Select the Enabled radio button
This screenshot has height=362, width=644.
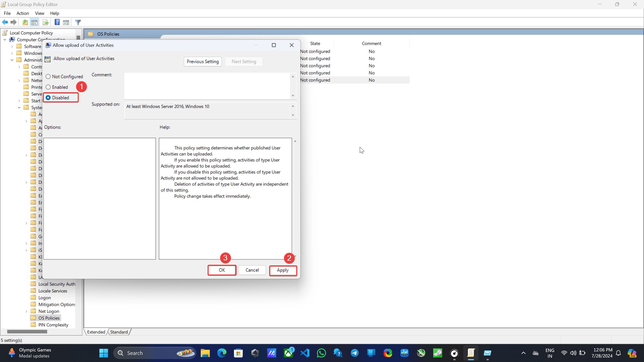(48, 87)
